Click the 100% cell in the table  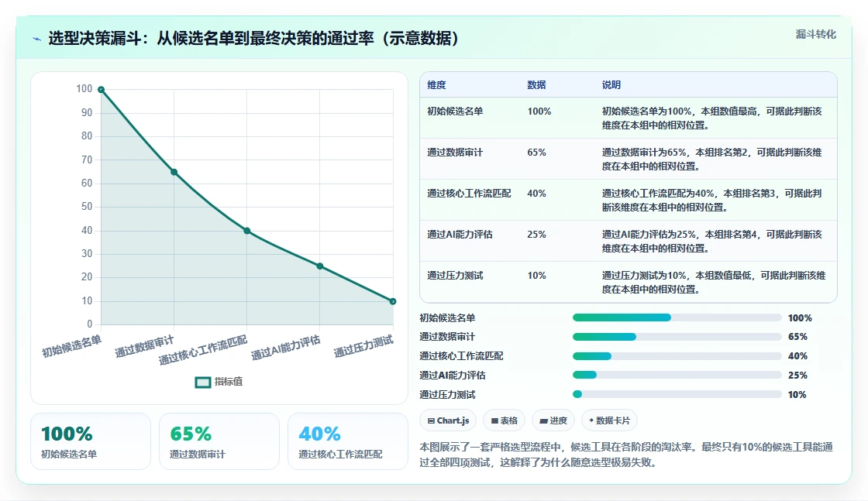pyautogui.click(x=539, y=112)
